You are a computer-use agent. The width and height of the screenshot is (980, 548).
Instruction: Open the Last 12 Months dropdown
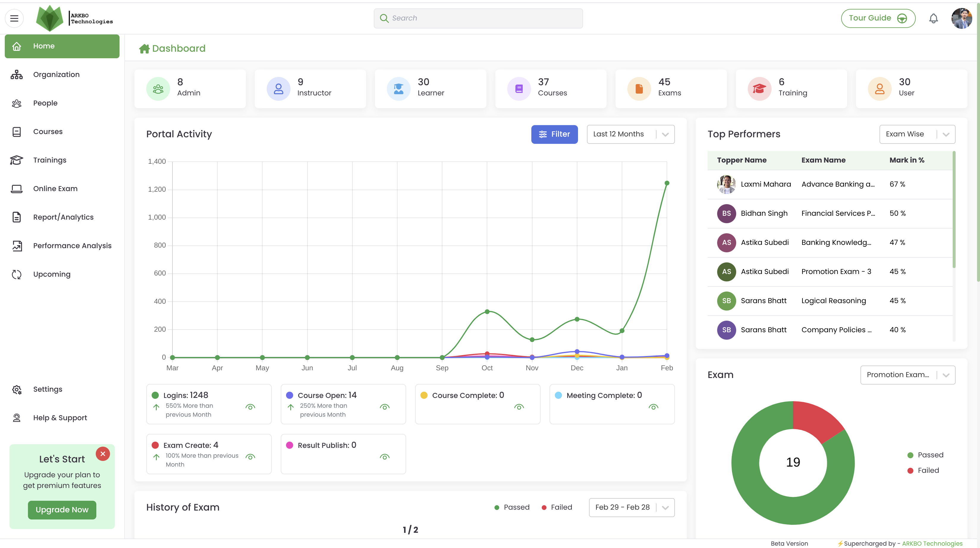630,134
